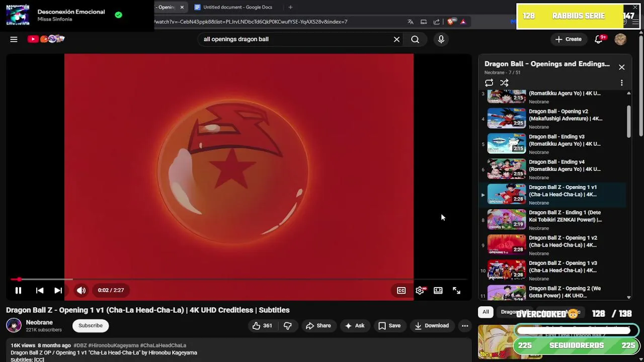Image resolution: width=644 pixels, height=362 pixels.
Task: Like the video
Action: coord(263,326)
